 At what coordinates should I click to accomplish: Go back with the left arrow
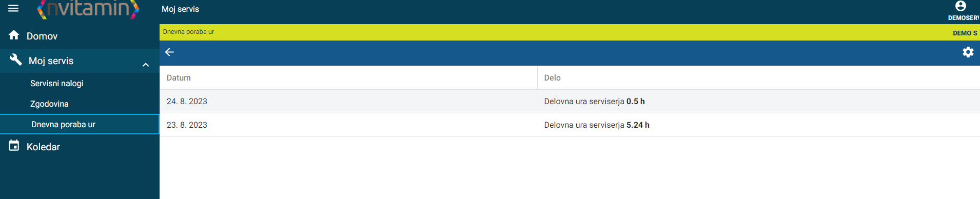coord(170,52)
